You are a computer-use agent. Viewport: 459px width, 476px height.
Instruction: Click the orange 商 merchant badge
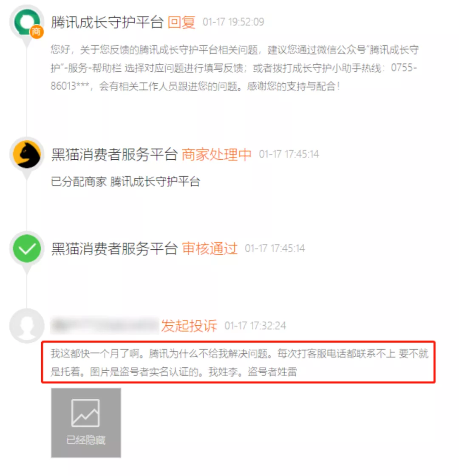tap(36, 31)
